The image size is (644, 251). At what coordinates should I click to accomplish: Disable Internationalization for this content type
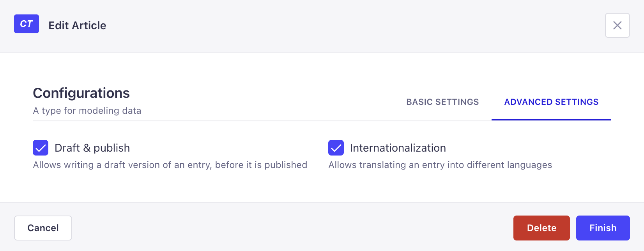[335, 148]
